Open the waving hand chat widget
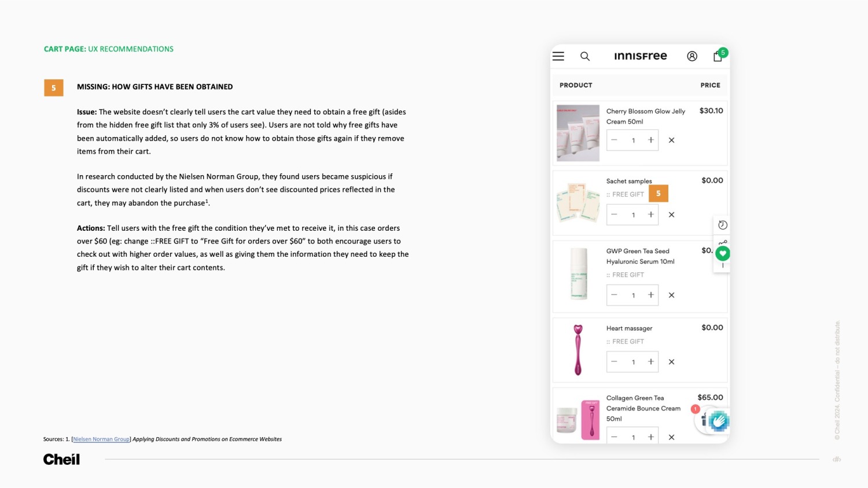Screen dimensions: 868x488 718,422
